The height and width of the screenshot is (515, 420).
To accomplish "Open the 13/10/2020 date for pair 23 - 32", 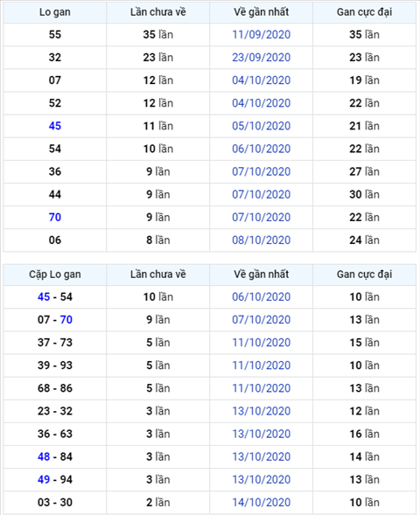I will coord(262,411).
